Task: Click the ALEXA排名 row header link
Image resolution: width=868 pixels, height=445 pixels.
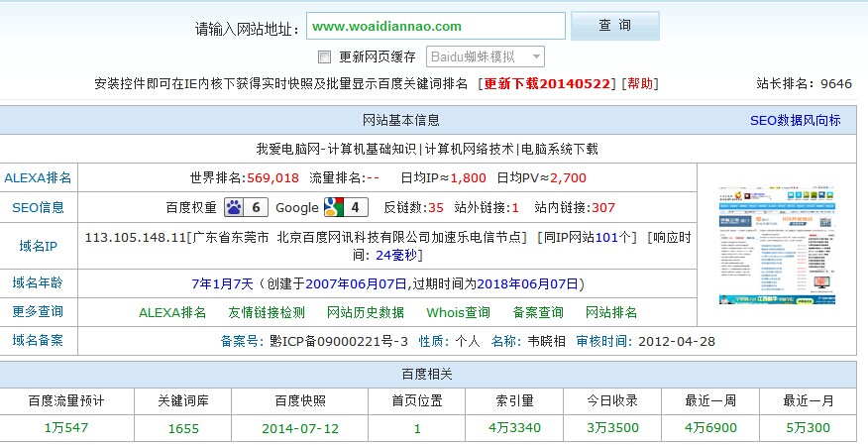Action: coord(38,177)
